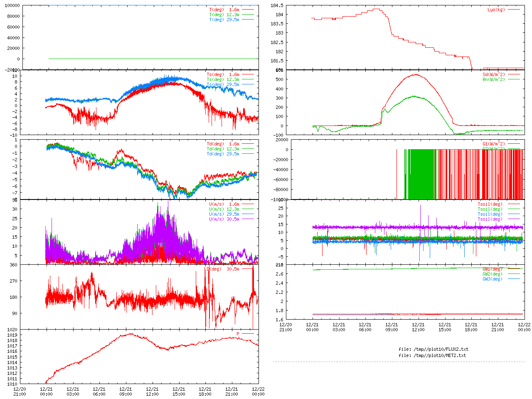Image resolution: width=532 pixels, height=399 pixels.
Task: Click the red line sample beside "Ts(deg) 1.6m"
Action: pyautogui.click(x=247, y=74)
